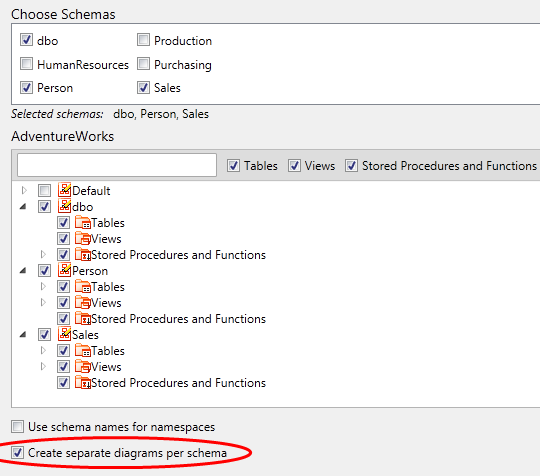Viewport: 540px width, 476px height.
Task: Select the Default tree row label
Action: [91, 190]
